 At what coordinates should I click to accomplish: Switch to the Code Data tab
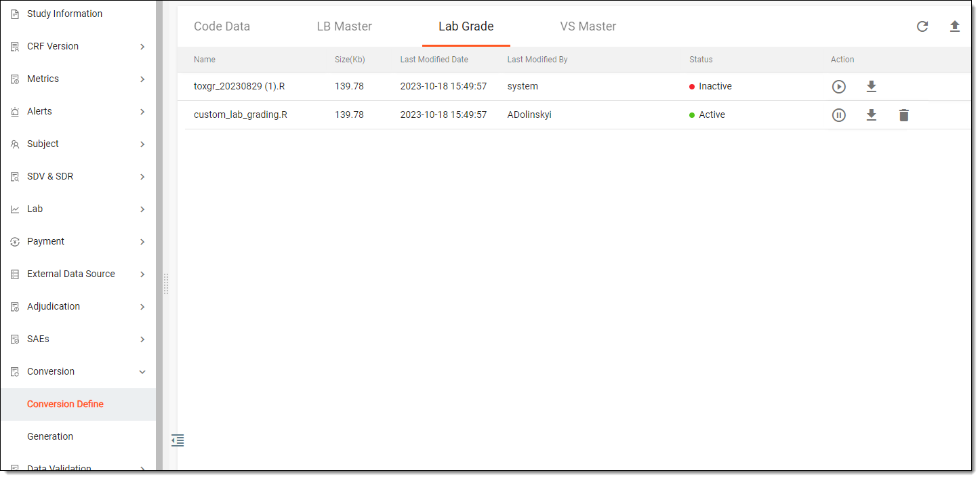pos(222,26)
